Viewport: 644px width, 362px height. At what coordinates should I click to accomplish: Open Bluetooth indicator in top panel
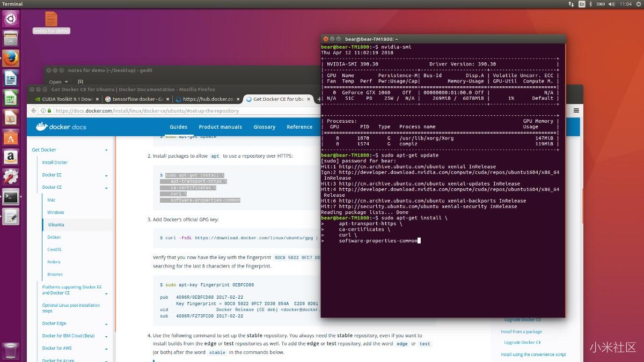tap(591, 4)
